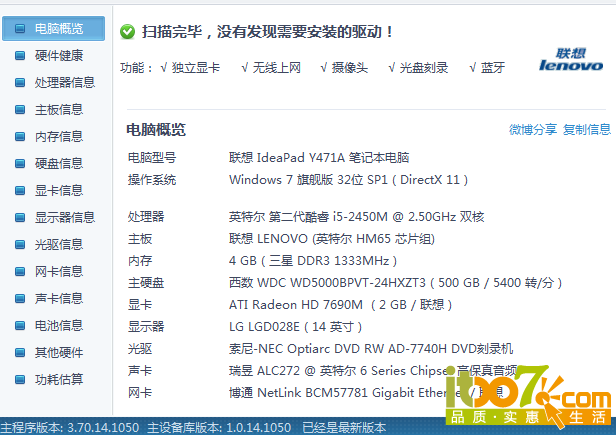The image size is (616, 435).
Task: Click 主设备库版本 1.0.14.1050 in status bar
Action: pos(219,427)
